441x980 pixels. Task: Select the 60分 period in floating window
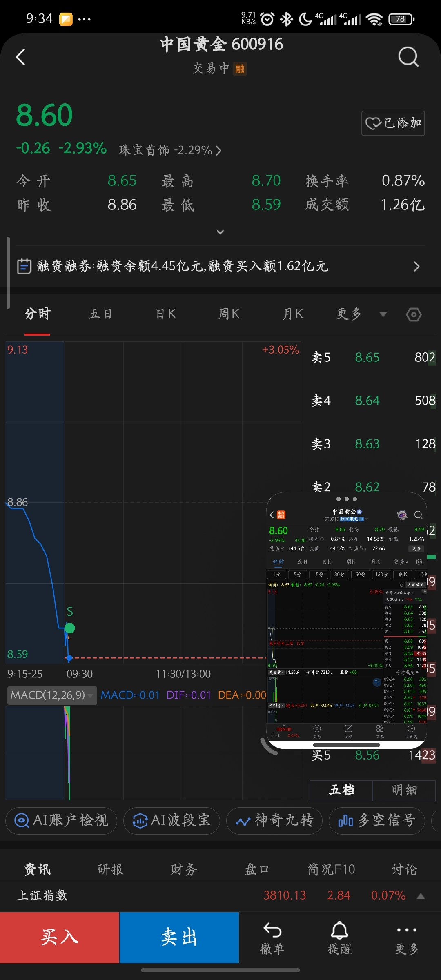pyautogui.click(x=361, y=575)
